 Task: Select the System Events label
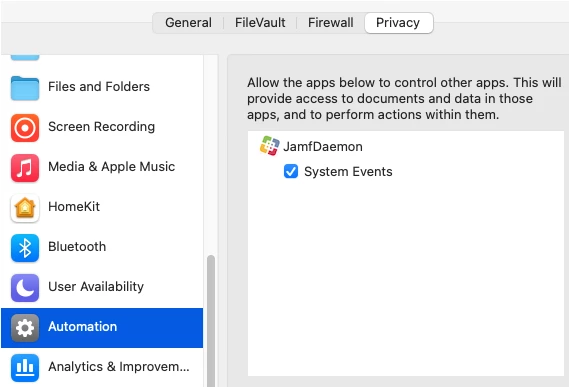(x=348, y=171)
